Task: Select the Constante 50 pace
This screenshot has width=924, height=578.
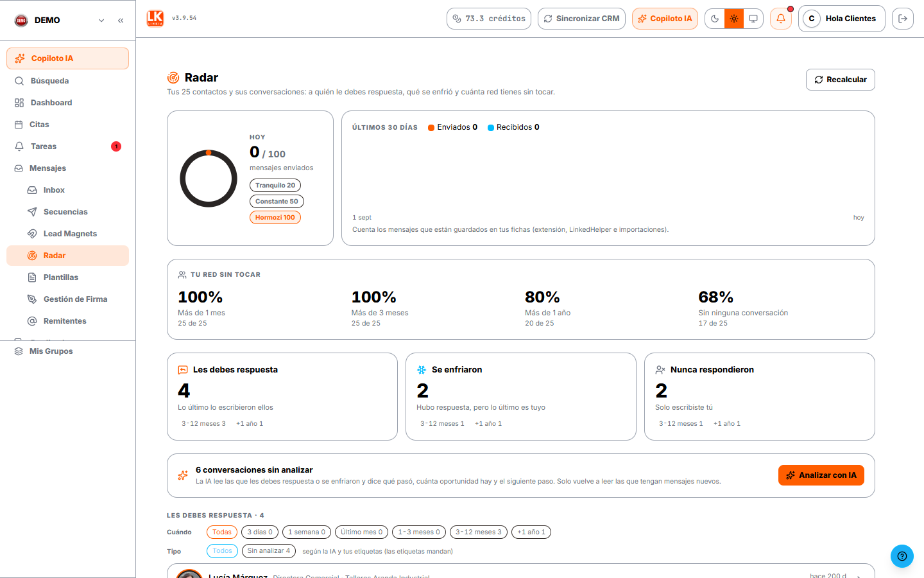Action: [277, 202]
